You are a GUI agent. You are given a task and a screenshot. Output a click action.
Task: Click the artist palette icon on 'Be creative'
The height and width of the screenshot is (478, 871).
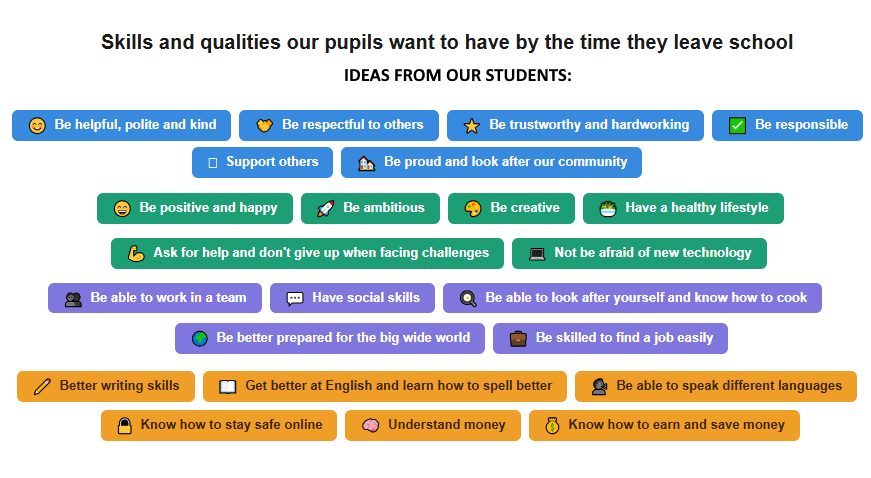tap(472, 209)
